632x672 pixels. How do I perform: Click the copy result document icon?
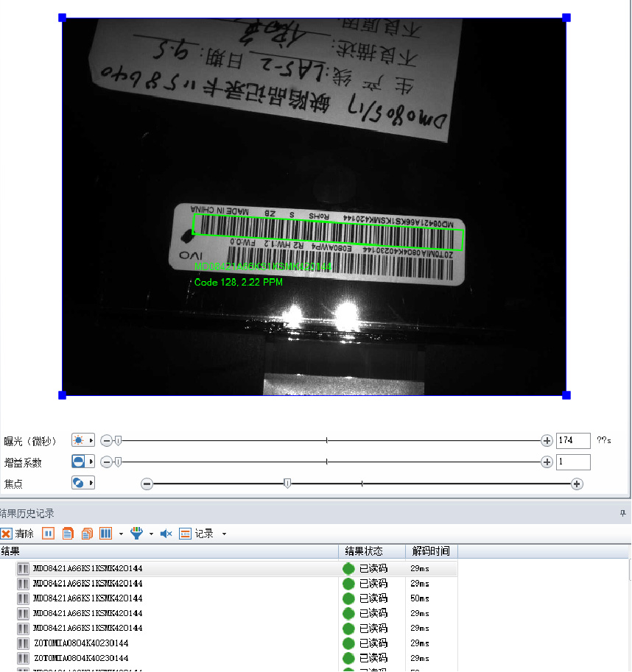(x=68, y=534)
